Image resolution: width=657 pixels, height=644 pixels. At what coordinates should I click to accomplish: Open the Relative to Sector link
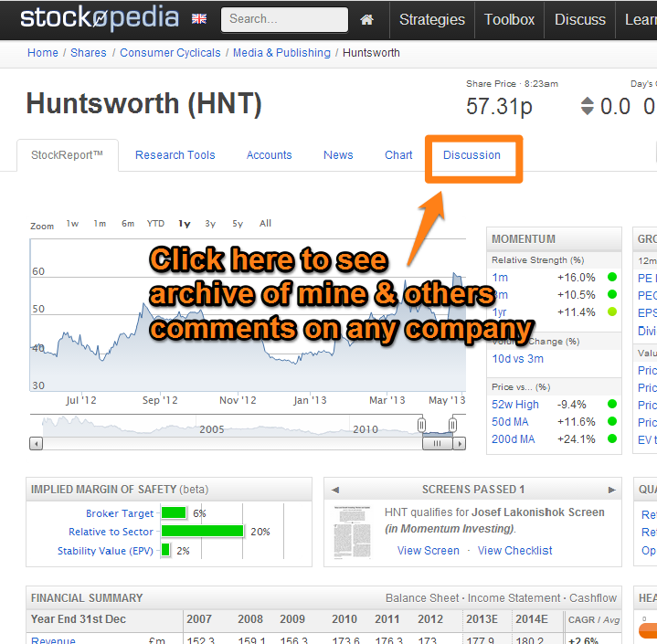[x=111, y=532]
